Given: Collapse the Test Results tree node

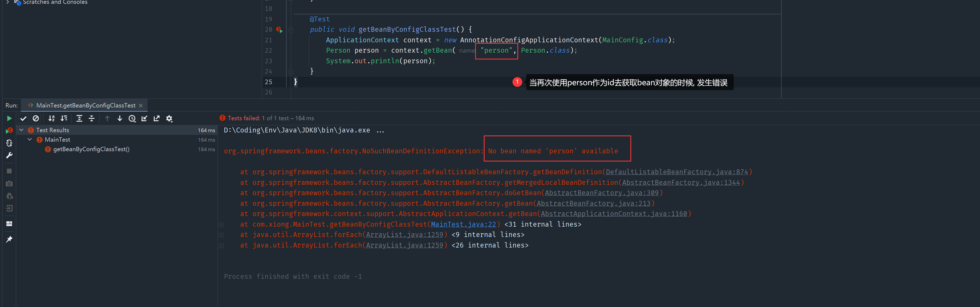Looking at the screenshot, I should [22, 130].
